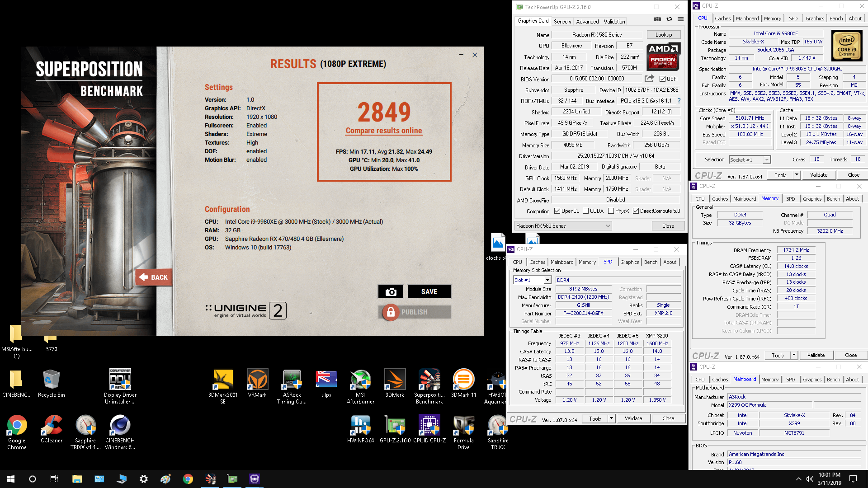Open File Explorer from the taskbar

[77, 479]
